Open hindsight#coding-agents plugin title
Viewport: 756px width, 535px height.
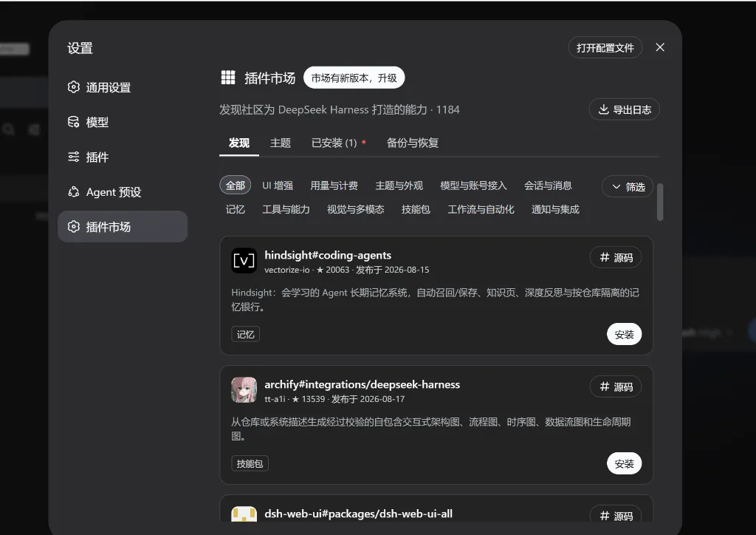pyautogui.click(x=328, y=255)
